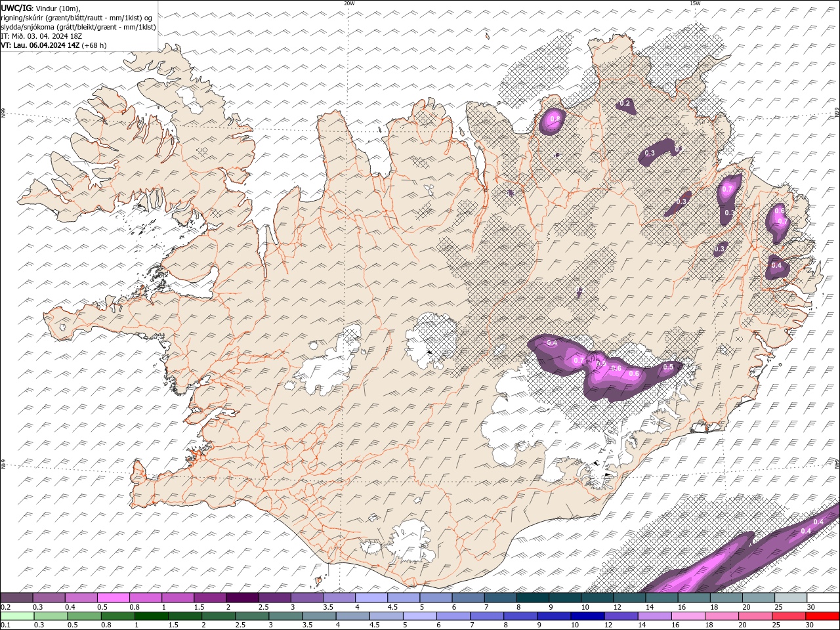Click the '0.2' value on the map's purple patch
The height and width of the screenshot is (630, 840).
tap(625, 104)
